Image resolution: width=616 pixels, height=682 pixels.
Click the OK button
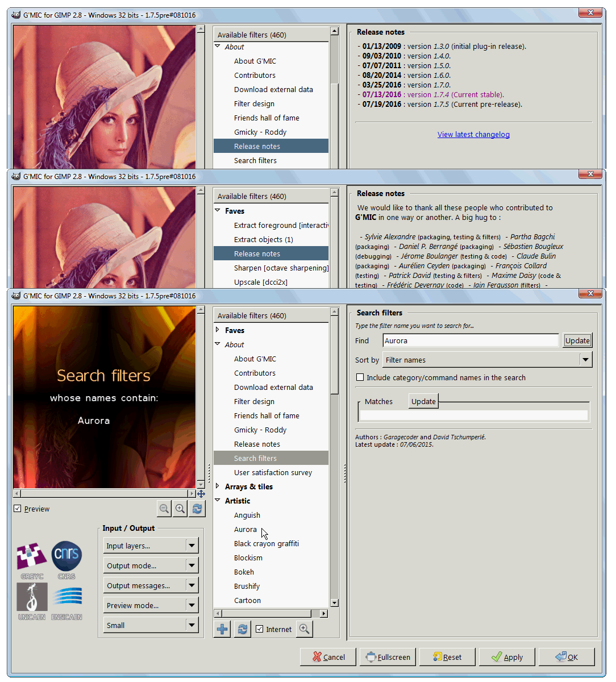567,657
